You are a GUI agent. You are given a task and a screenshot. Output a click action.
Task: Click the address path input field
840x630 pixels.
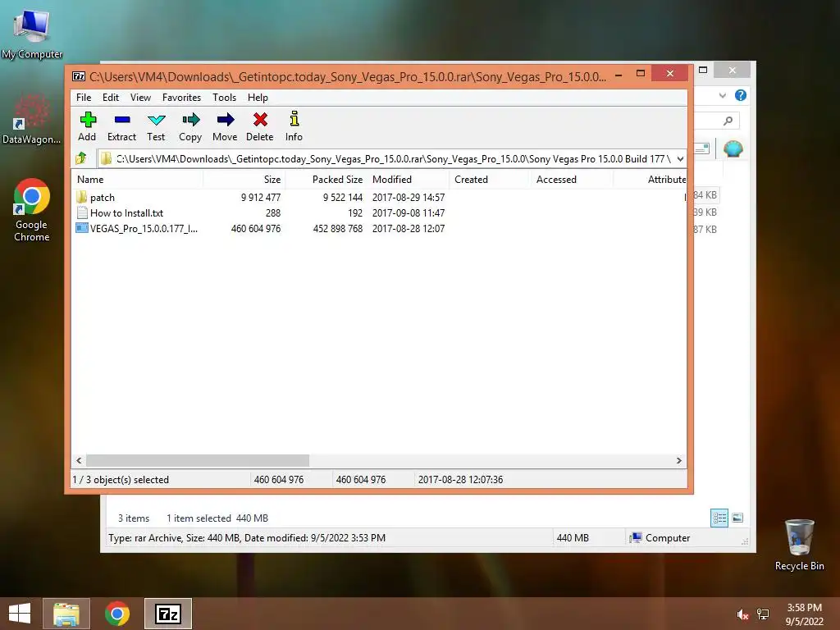[x=392, y=158]
